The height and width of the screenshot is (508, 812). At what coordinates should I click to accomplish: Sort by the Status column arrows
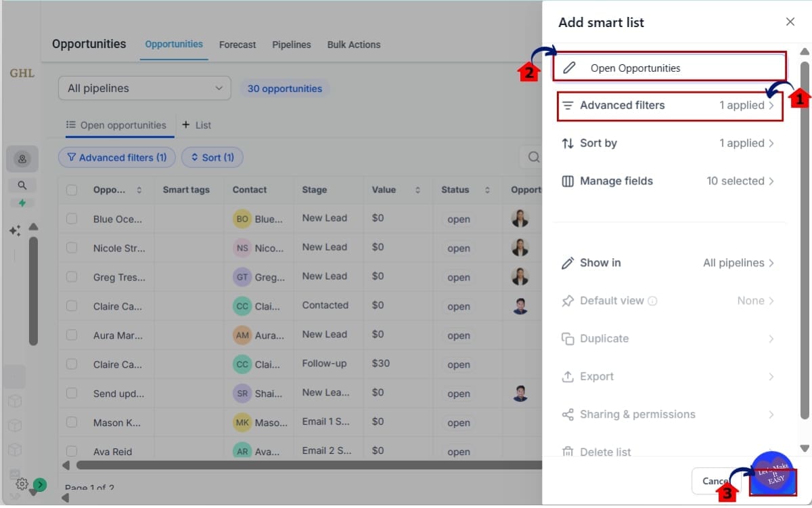point(488,190)
